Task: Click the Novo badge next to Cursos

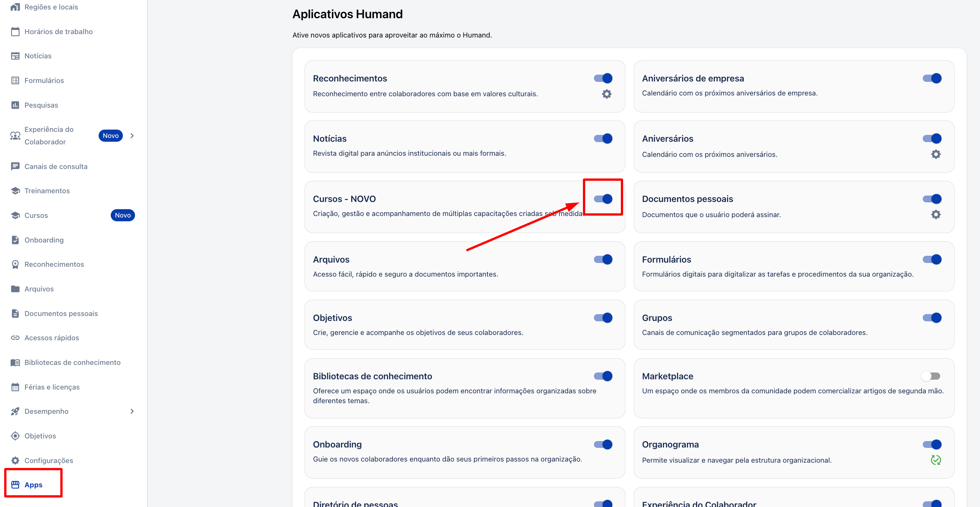Action: (122, 216)
